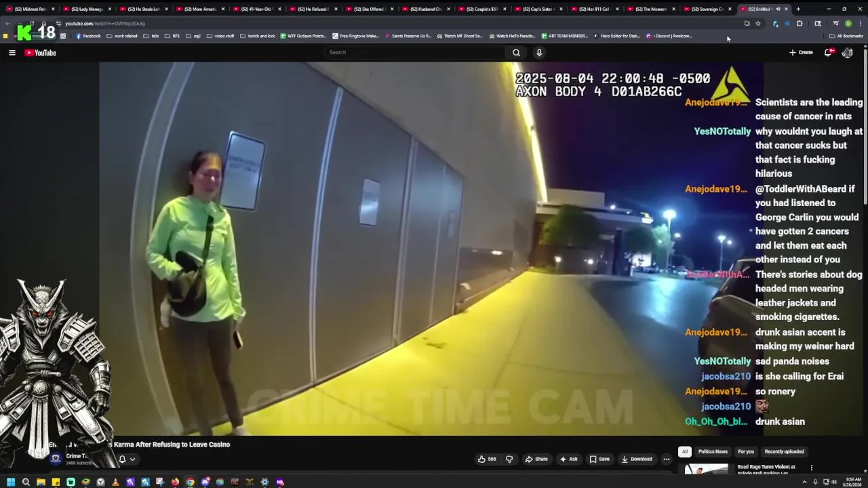Screen dimensions: 868x488
Task: Select the For you chip
Action: [746, 451]
